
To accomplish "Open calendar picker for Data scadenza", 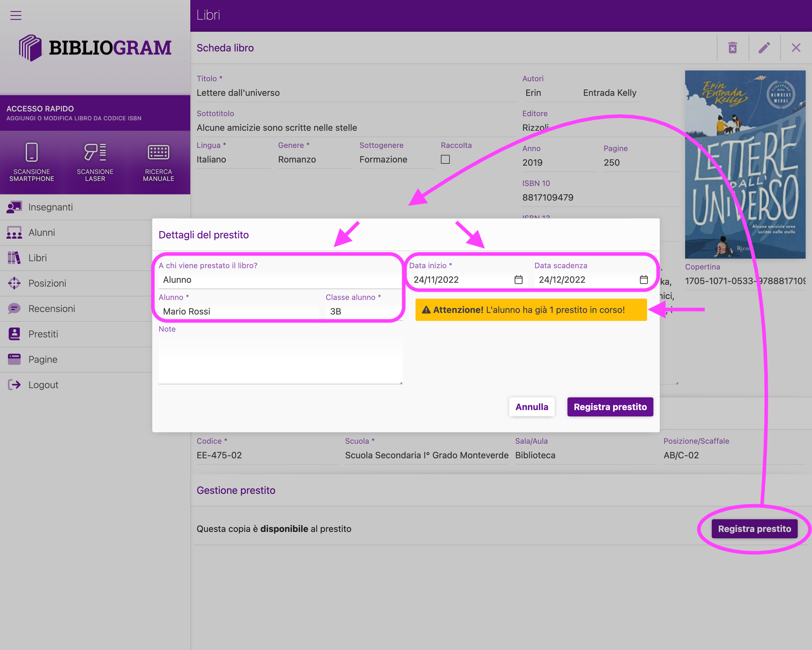I will [x=643, y=280].
